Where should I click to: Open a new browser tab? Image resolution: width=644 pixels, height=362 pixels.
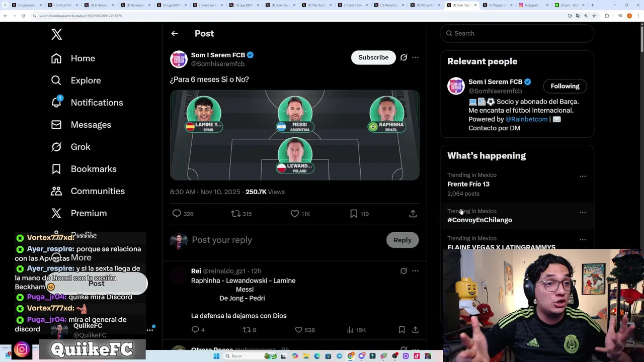point(592,5)
